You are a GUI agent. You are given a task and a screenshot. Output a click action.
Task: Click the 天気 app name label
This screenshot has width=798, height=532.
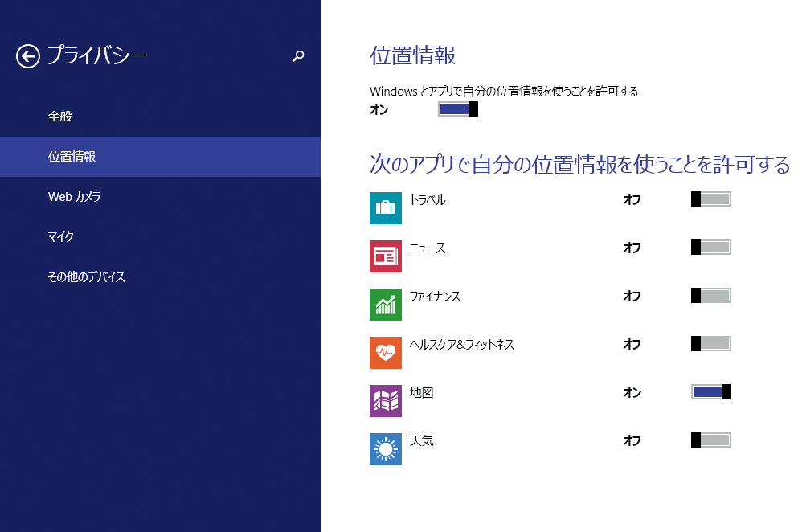421,441
